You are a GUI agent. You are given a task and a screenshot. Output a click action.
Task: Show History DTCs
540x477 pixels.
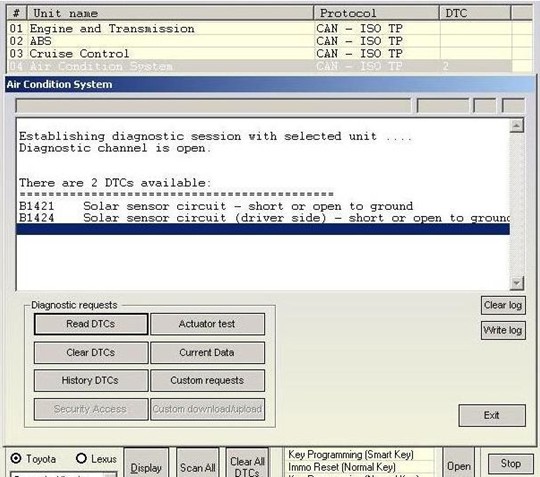[x=91, y=380]
